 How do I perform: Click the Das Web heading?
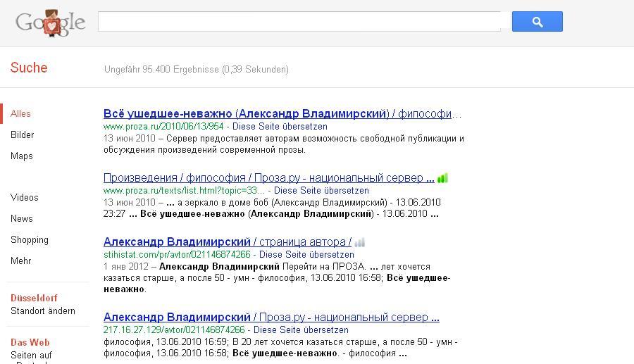click(30, 343)
